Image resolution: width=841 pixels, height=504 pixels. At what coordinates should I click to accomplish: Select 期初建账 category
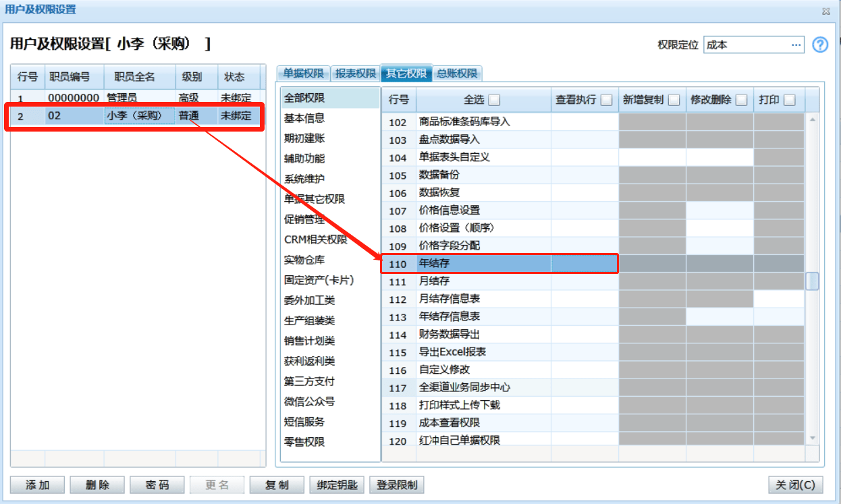[331, 138]
